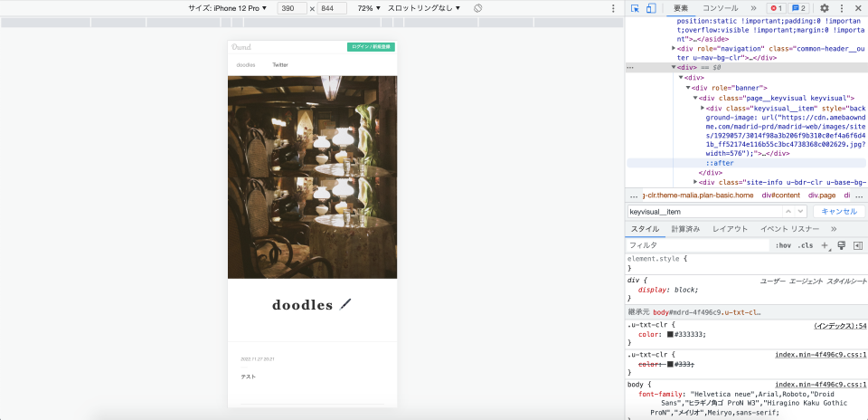868x420 pixels.
Task: Open the red error count badge
Action: point(776,8)
